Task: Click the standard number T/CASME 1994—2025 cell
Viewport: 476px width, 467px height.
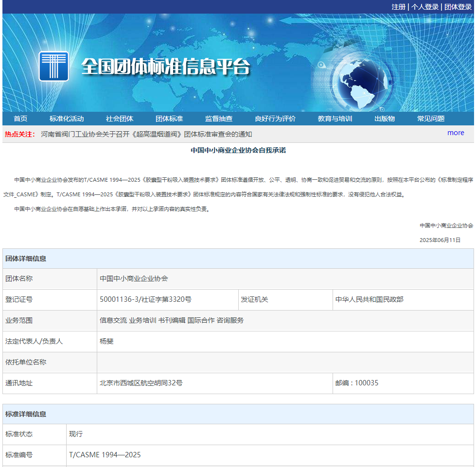Action: point(105,455)
